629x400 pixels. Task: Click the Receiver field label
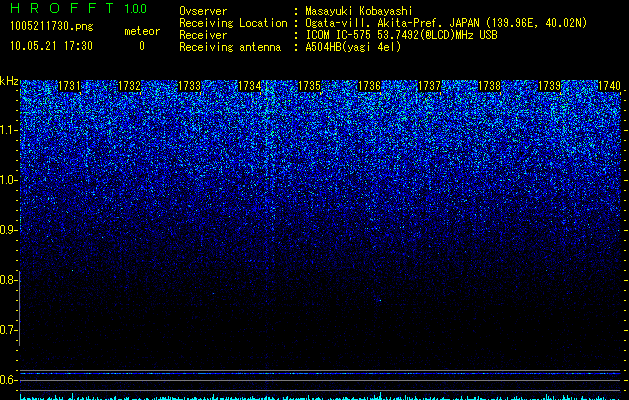203,35
